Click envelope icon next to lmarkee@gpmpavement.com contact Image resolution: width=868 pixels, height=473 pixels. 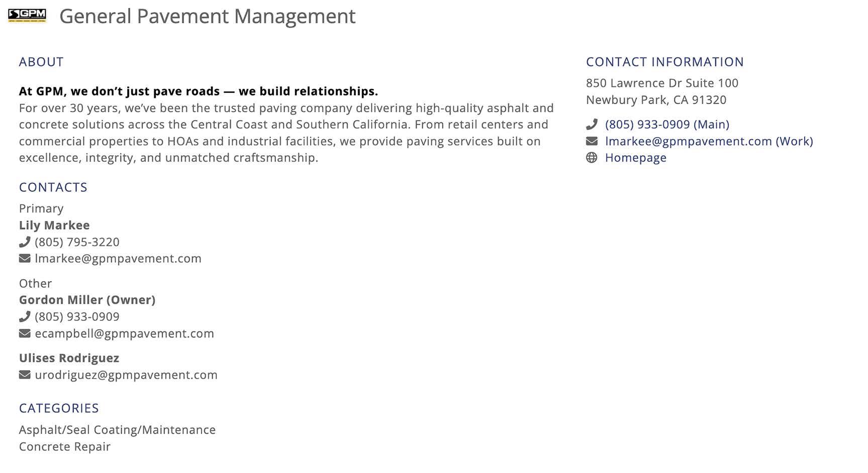click(x=25, y=259)
